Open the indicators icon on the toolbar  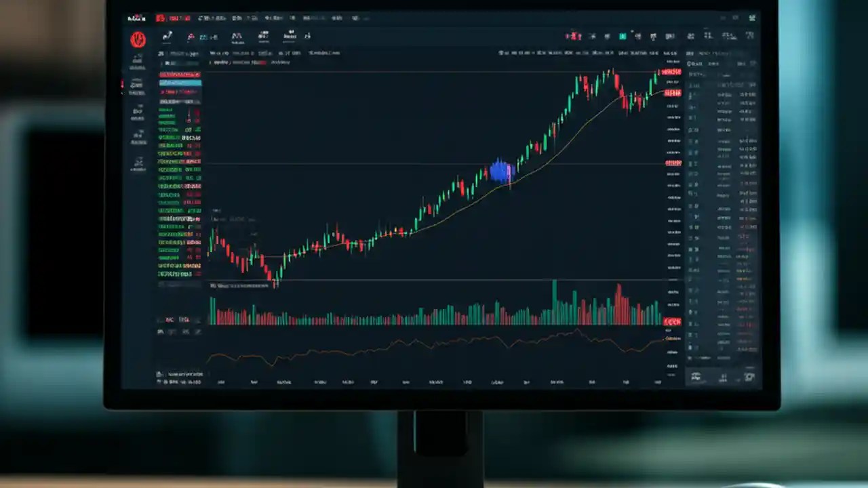tap(237, 36)
